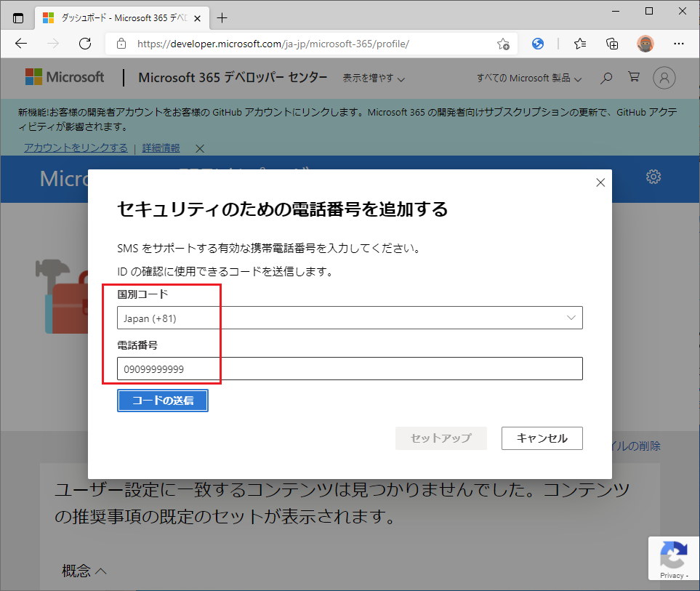Open the account sign-in icon
700x591 pixels.
coord(664,78)
